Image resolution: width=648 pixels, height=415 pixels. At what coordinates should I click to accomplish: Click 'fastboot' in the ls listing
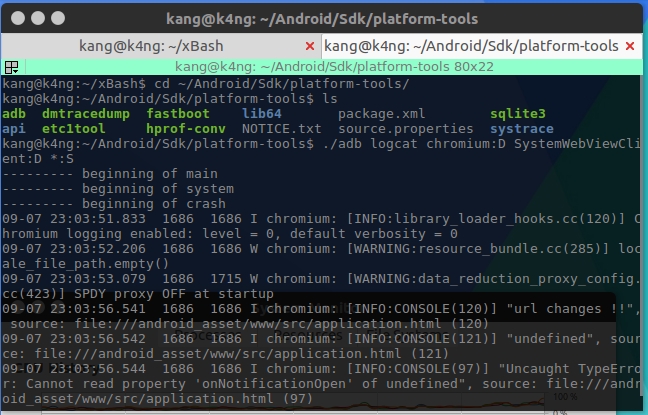(178, 114)
